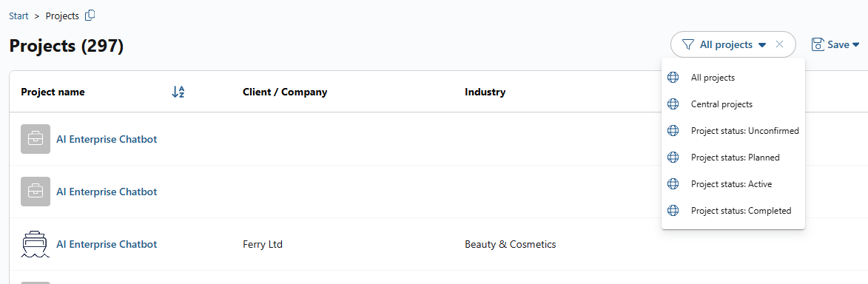Click globe icon beside Project status: Planned

click(673, 158)
